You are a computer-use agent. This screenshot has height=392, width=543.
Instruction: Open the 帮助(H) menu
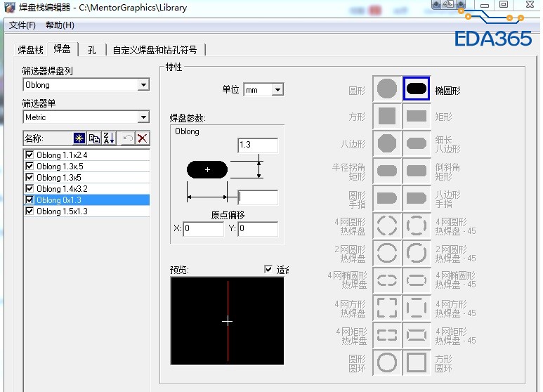coord(60,25)
